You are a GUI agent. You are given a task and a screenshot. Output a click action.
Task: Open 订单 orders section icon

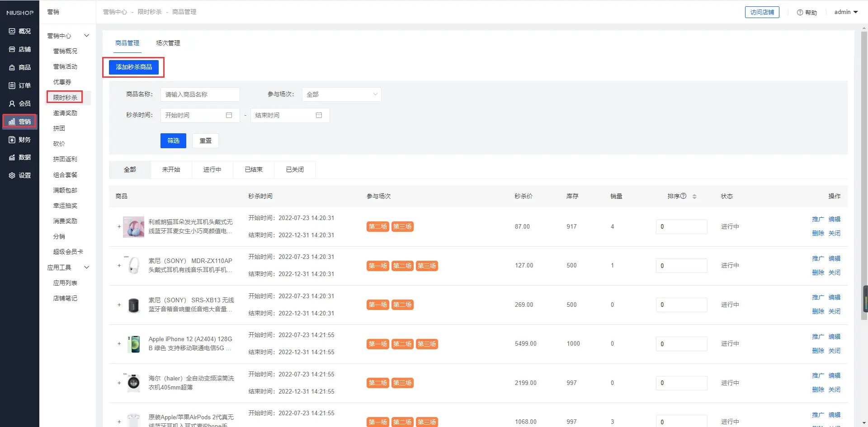tap(12, 85)
